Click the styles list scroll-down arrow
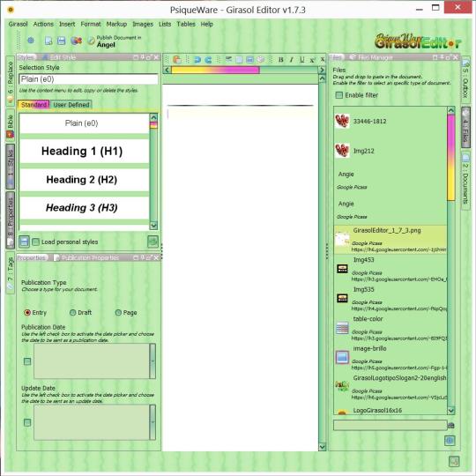The width and height of the screenshot is (476, 476). (153, 226)
